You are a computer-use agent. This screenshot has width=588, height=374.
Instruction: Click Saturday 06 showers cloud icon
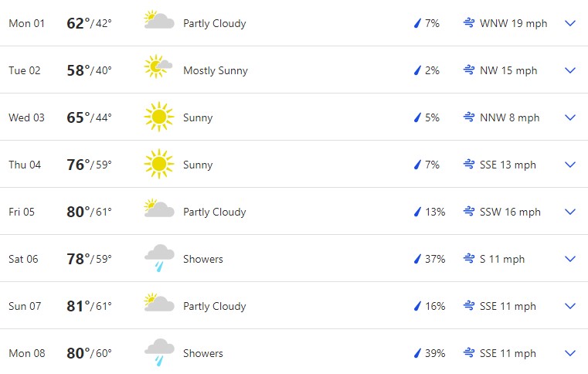(x=159, y=257)
